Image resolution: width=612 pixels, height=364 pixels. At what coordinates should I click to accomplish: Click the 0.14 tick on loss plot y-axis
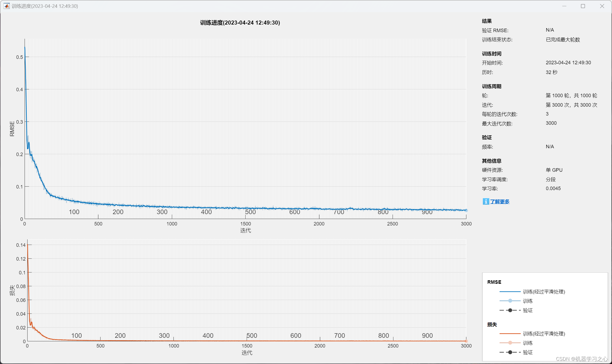pyautogui.click(x=21, y=245)
